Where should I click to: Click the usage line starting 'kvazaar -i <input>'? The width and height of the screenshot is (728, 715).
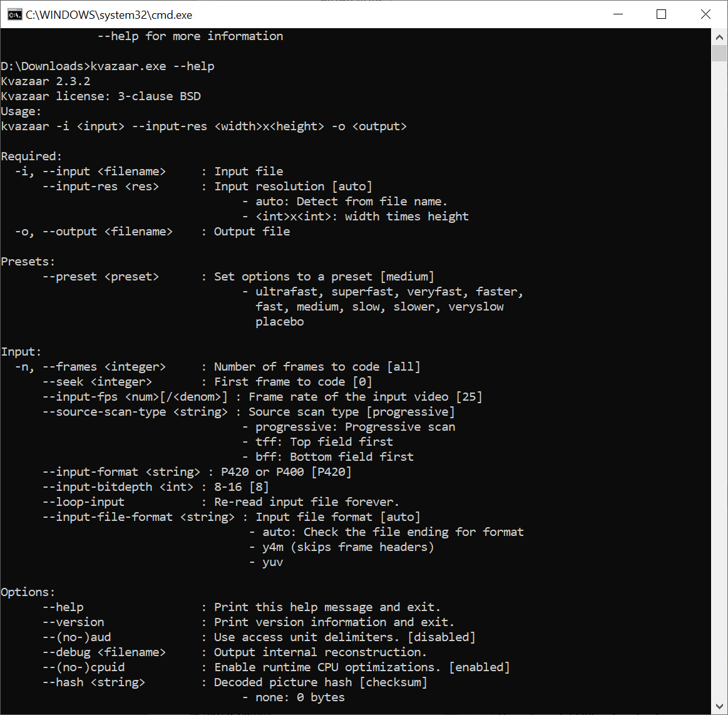tap(204, 126)
